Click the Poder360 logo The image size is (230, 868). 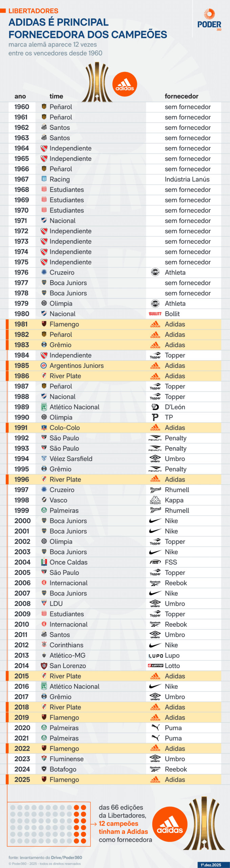[209, 20]
